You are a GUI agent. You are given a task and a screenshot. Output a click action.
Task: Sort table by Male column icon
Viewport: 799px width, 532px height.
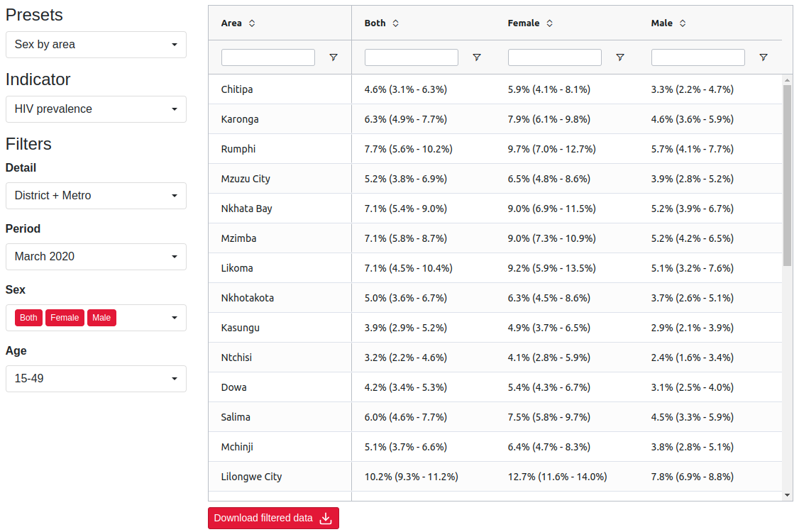(683, 23)
